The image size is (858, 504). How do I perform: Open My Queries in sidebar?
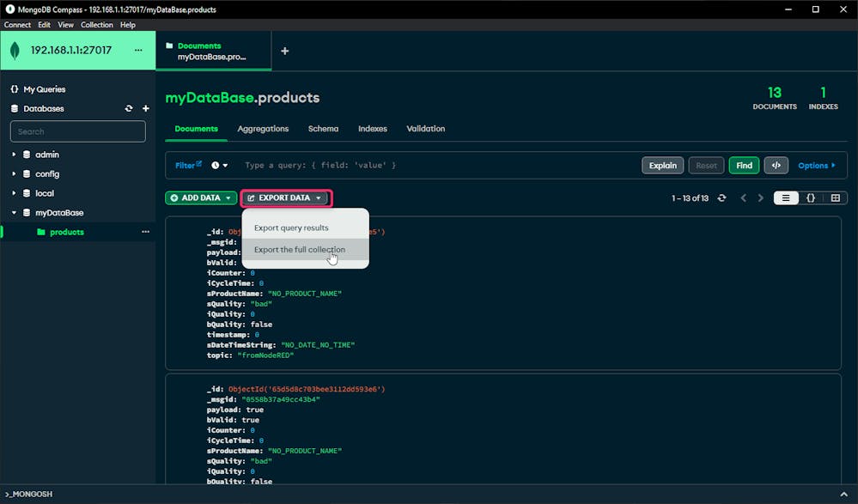(x=45, y=89)
